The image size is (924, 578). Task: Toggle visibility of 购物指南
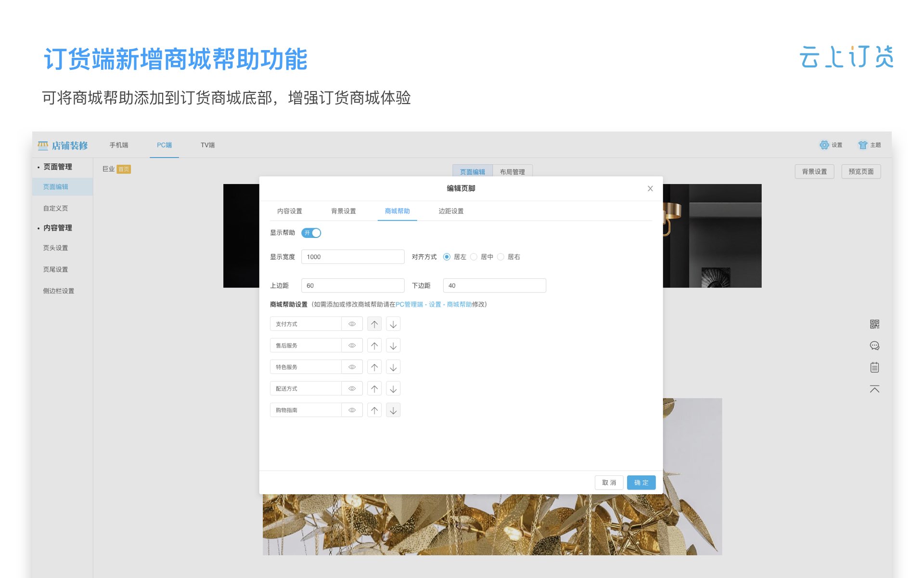352,410
